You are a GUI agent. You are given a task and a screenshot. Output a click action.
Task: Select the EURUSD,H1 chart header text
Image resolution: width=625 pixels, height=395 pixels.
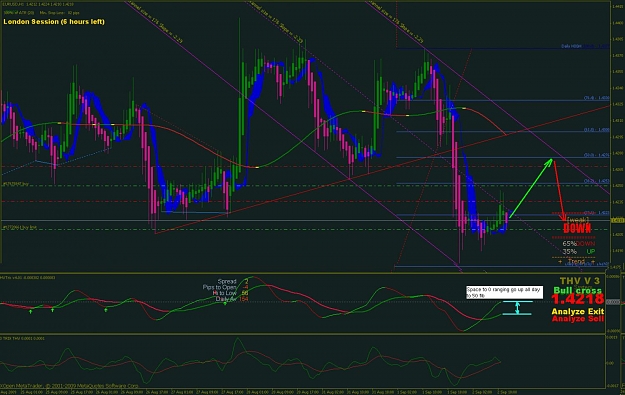point(38,4)
